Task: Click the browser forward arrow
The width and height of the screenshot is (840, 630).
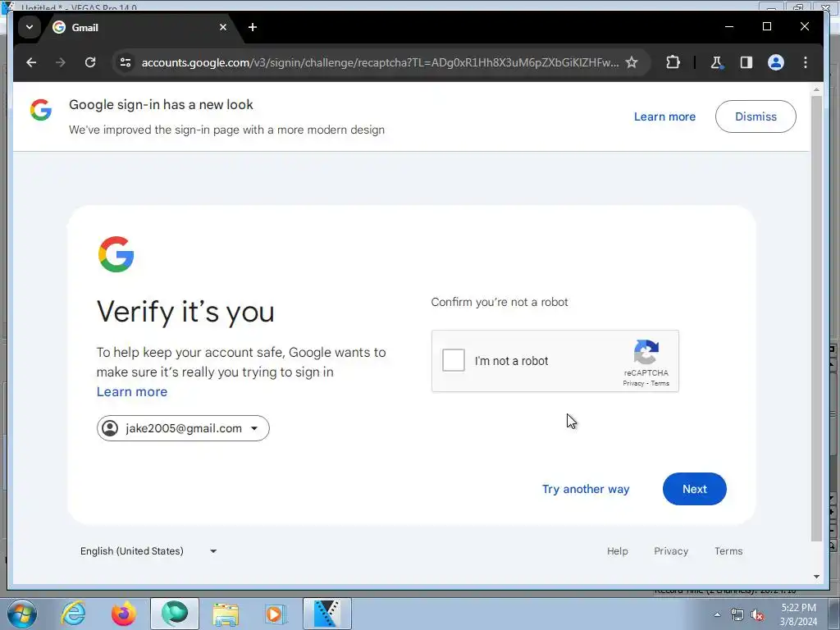Action: 61,62
